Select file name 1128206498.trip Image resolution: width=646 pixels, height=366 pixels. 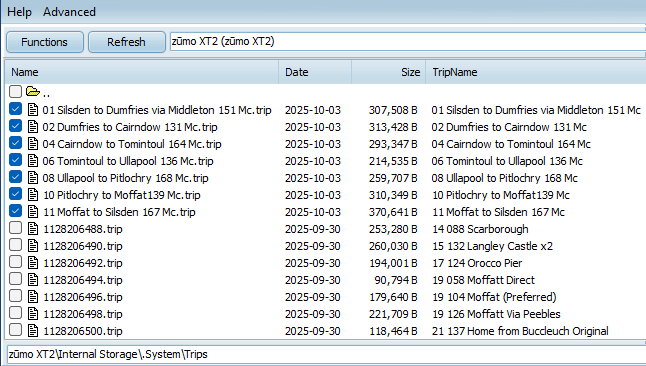83,314
